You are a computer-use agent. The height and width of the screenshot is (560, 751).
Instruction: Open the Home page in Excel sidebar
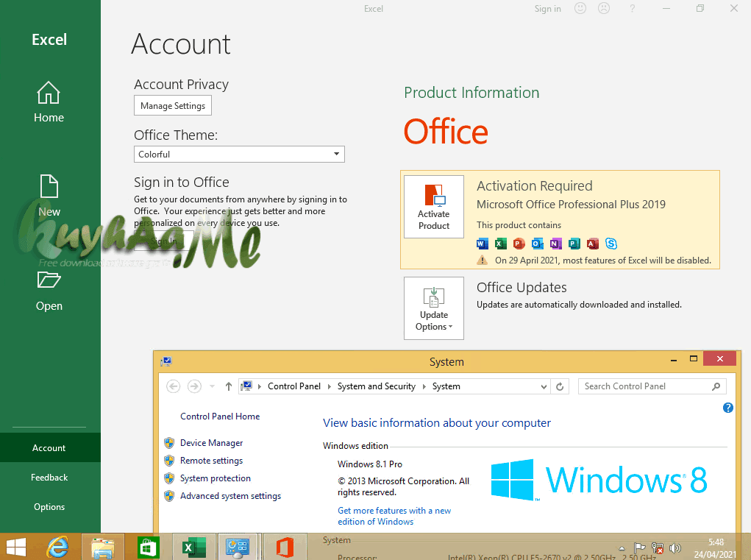click(x=49, y=102)
